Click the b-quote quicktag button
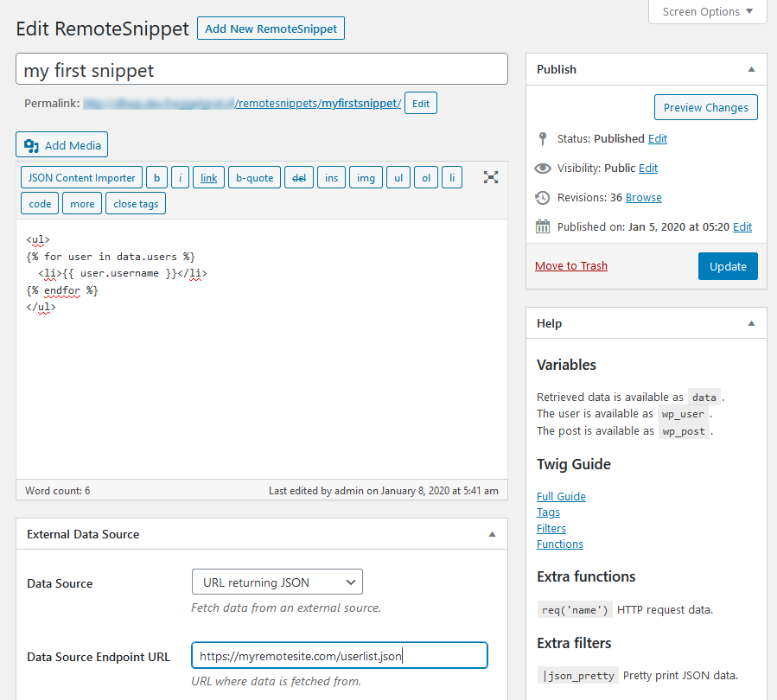The image size is (777, 700). (254, 178)
